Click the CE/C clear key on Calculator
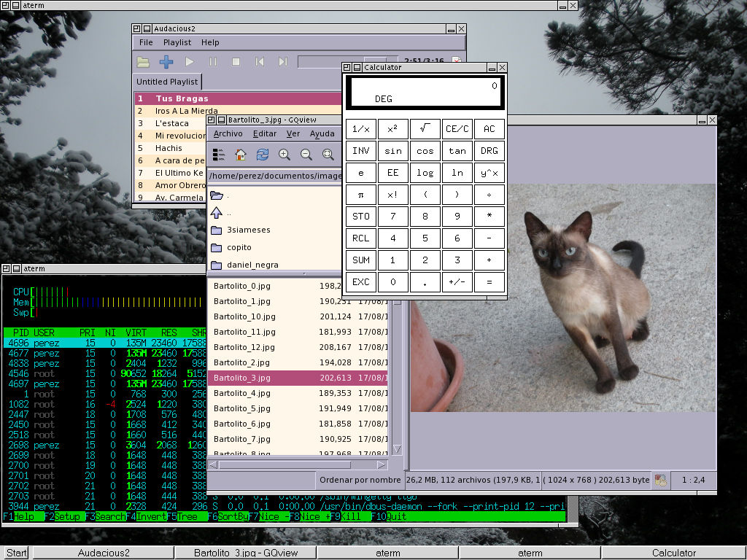 [x=457, y=129]
